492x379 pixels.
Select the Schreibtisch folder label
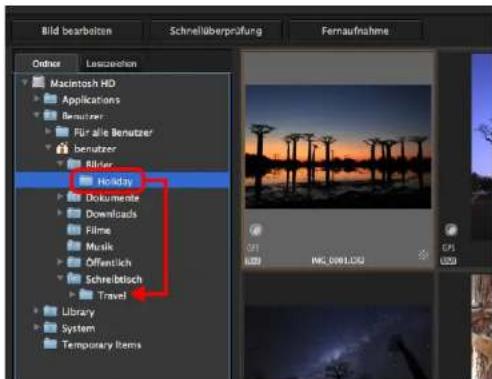coord(114,279)
